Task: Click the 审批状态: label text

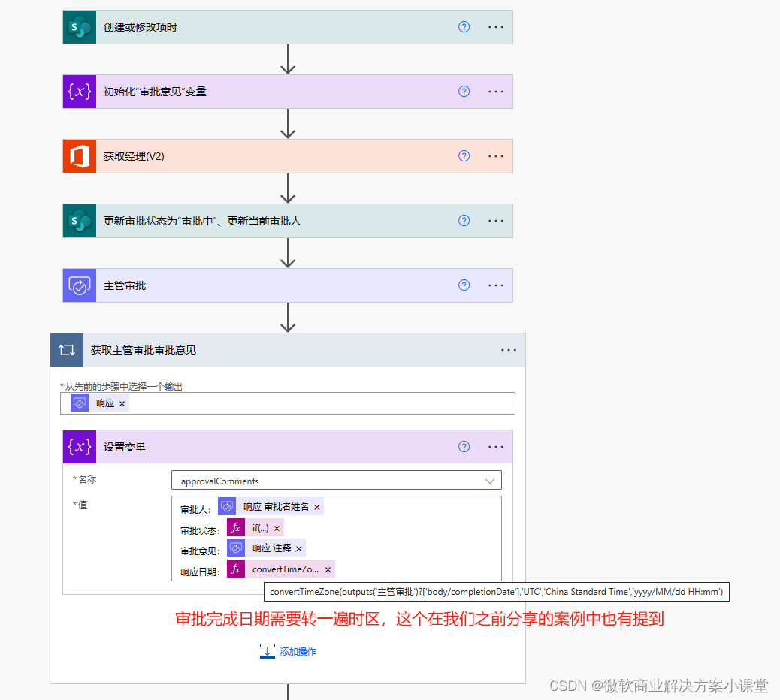Action: click(x=200, y=530)
